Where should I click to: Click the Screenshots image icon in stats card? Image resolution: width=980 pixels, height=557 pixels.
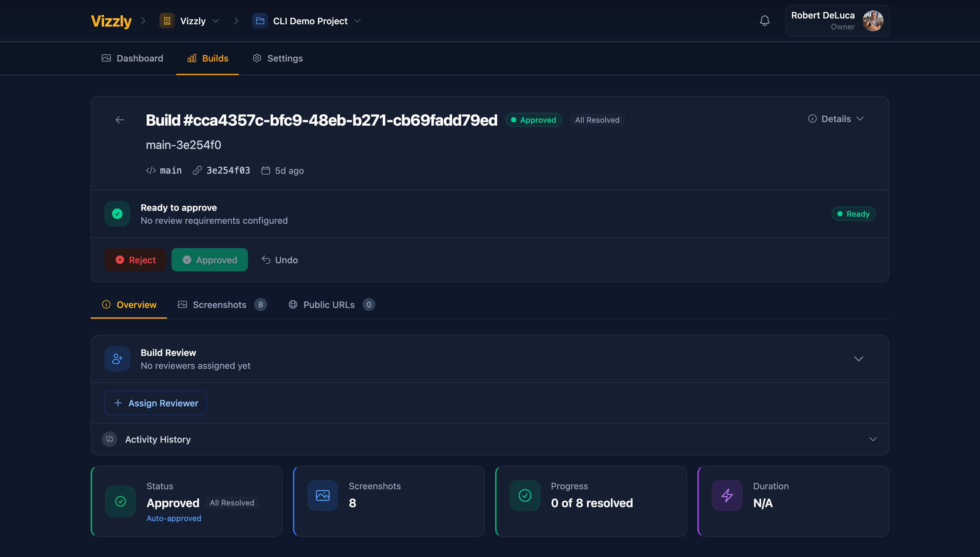[322, 495]
